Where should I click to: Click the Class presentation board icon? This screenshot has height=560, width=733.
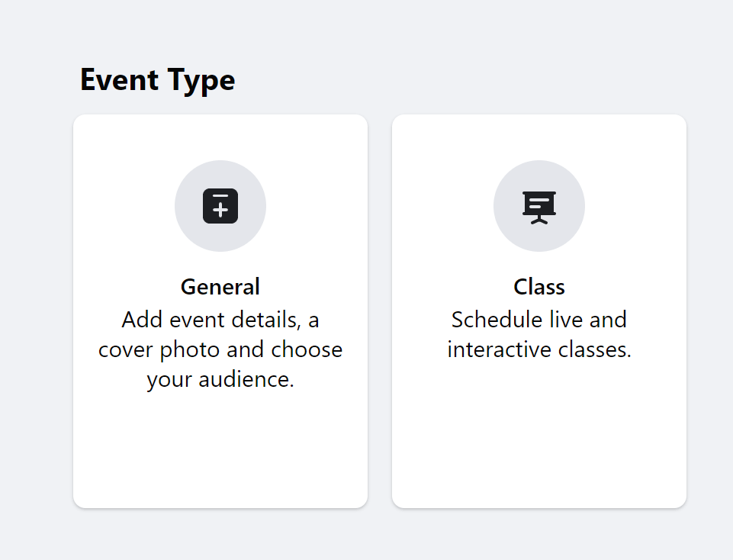[539, 208]
